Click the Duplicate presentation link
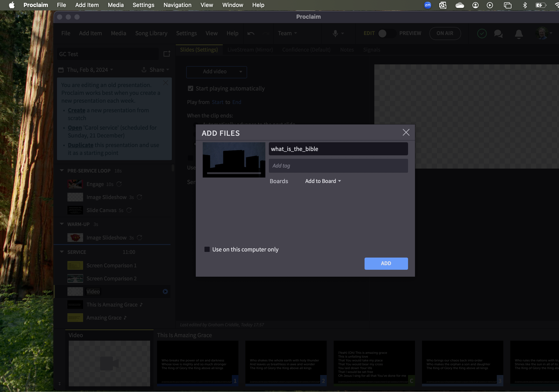The width and height of the screenshot is (559, 392). pyautogui.click(x=80, y=145)
